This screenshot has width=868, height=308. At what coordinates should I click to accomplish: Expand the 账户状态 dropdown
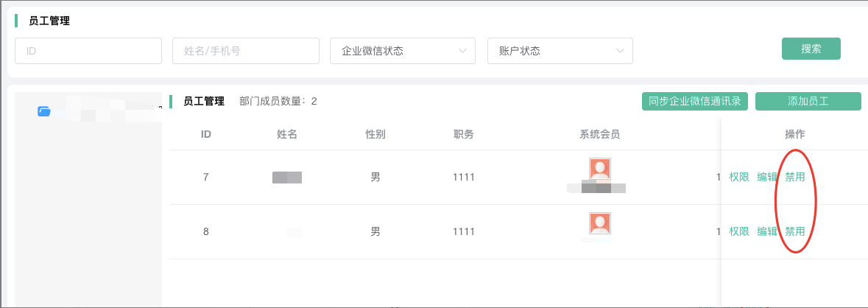560,51
